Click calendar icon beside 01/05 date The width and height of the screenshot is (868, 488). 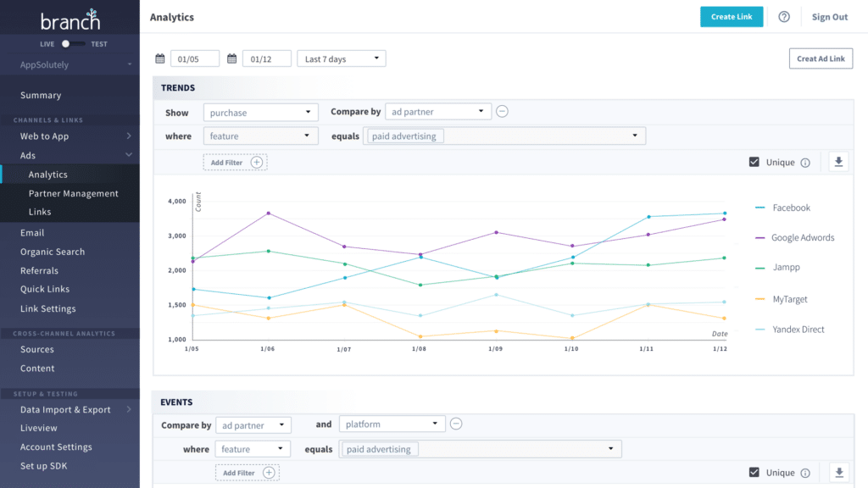[160, 58]
